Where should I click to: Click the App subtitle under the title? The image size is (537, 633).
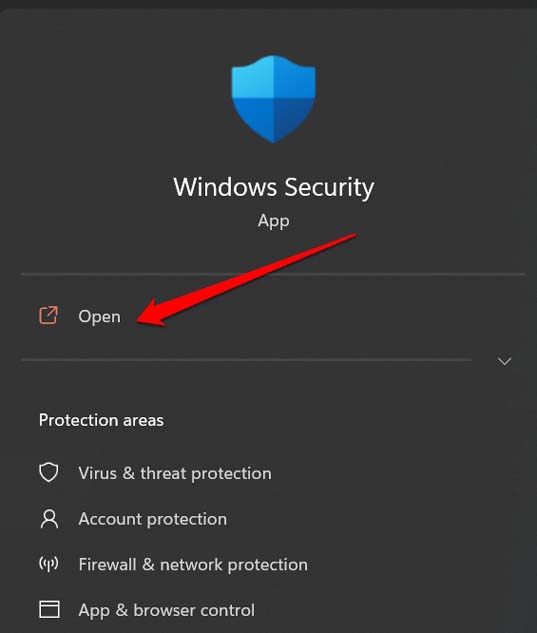[273, 221]
